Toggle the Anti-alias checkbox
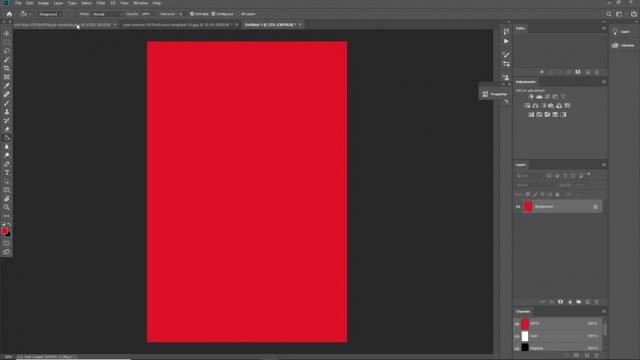 [x=192, y=14]
